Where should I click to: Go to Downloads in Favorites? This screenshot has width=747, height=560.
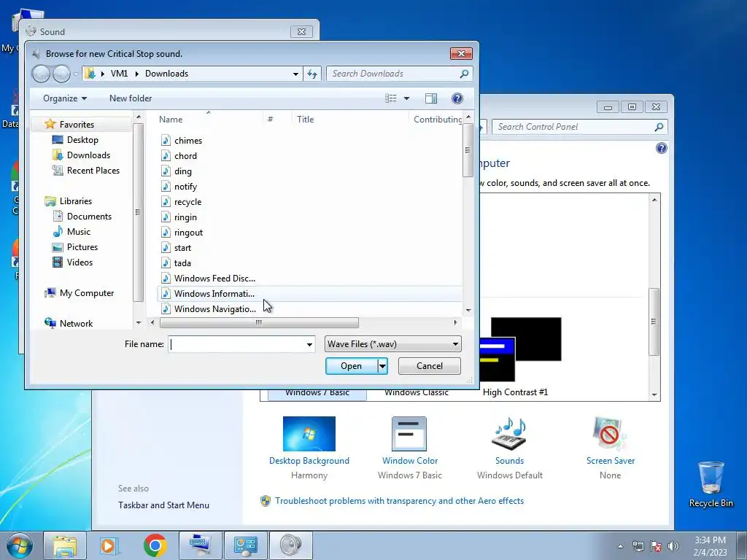(x=88, y=155)
